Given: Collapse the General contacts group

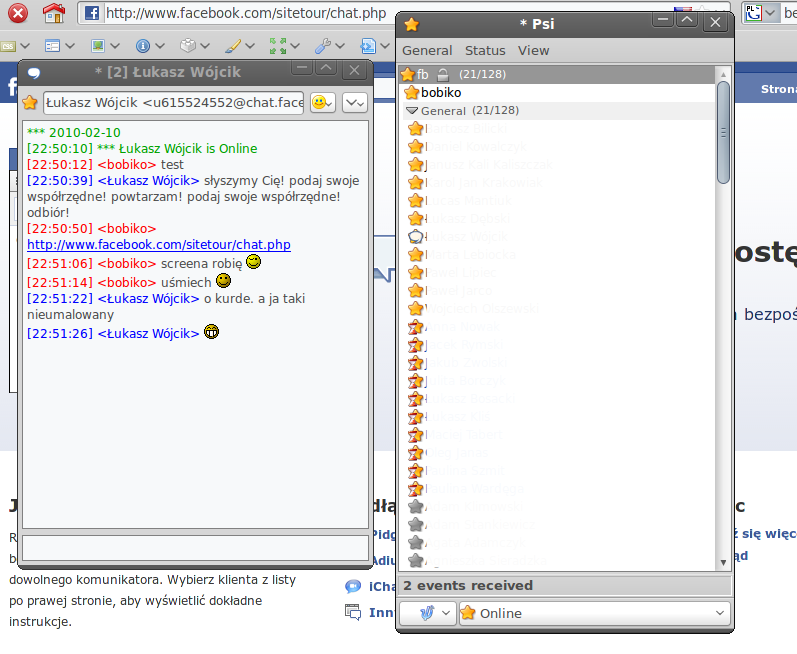Looking at the screenshot, I should pos(412,110).
